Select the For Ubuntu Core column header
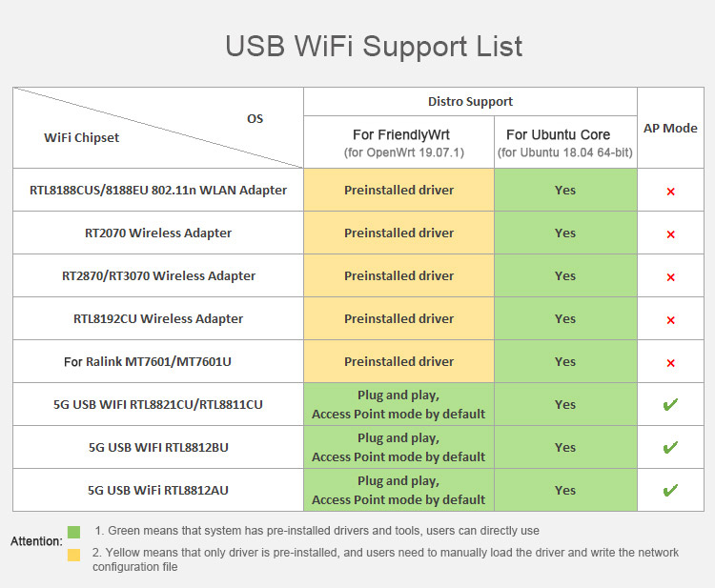The image size is (715, 588). tap(565, 143)
